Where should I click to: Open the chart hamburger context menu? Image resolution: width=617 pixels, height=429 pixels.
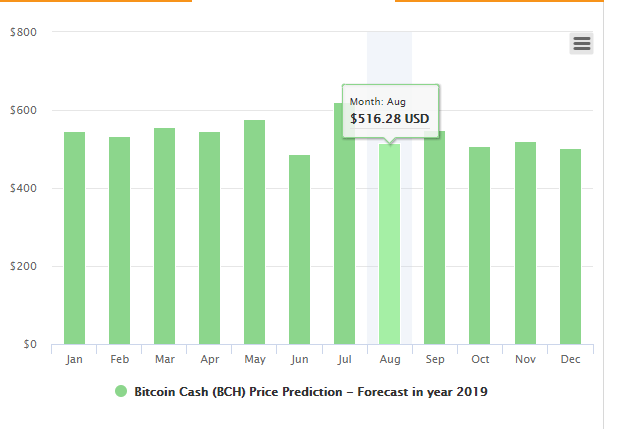click(x=581, y=43)
